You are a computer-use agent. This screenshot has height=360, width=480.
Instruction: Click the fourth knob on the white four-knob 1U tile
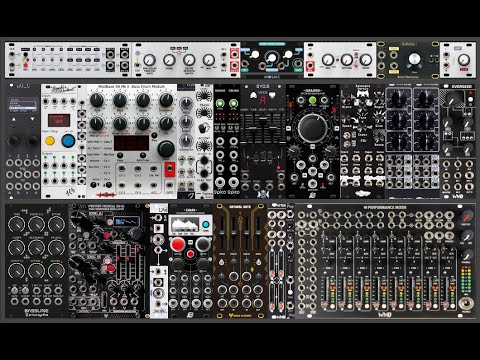click(208, 60)
